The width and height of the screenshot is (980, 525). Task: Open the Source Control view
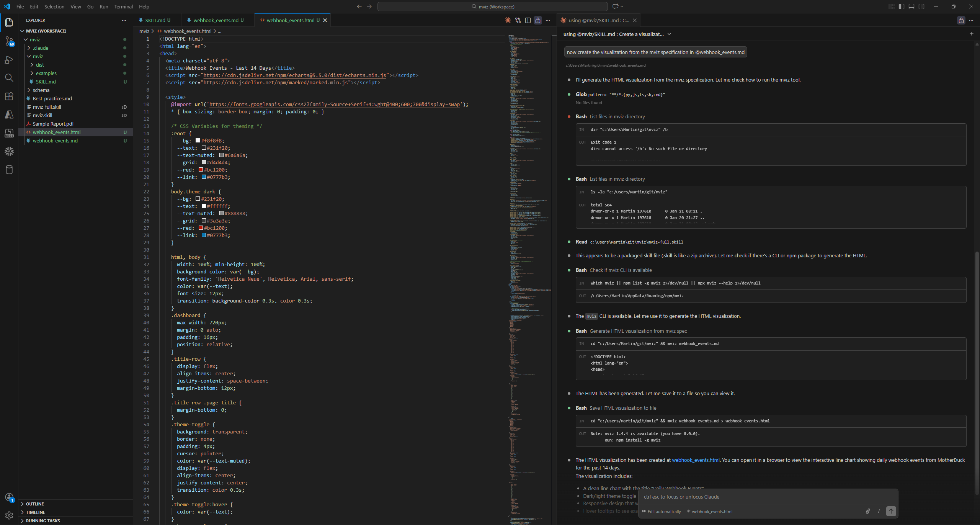pyautogui.click(x=9, y=41)
